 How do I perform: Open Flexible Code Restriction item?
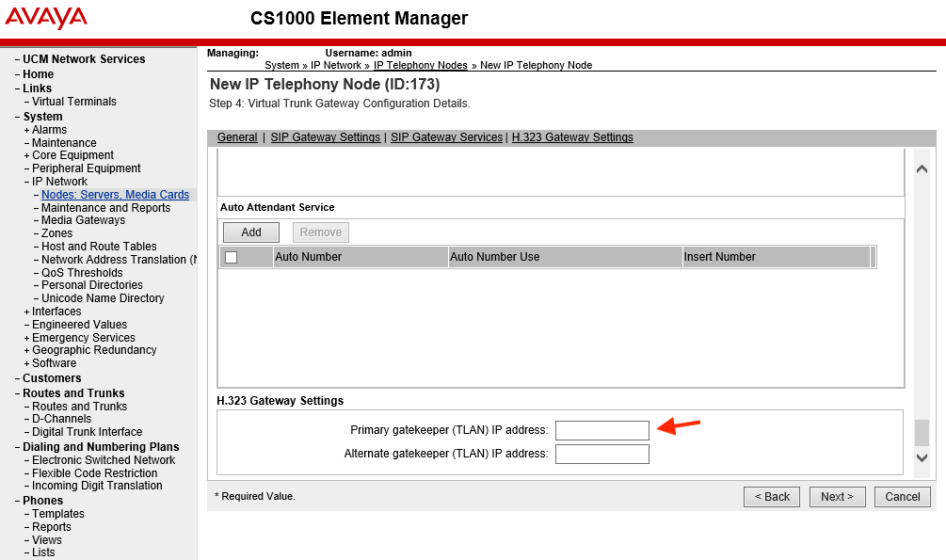click(95, 473)
